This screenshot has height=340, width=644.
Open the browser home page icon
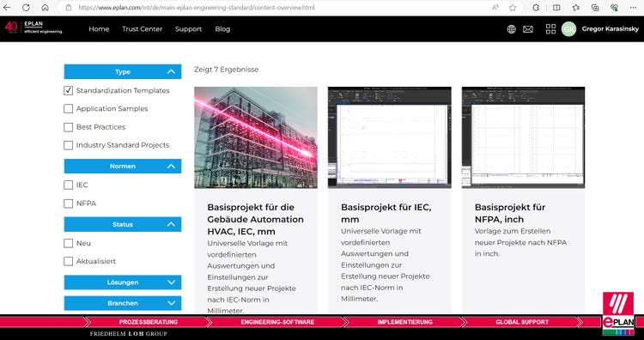point(46,8)
